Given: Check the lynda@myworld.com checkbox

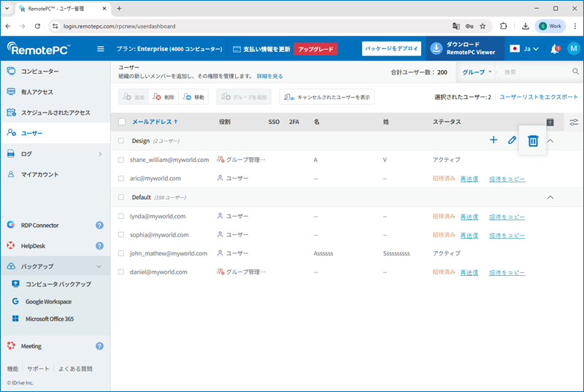Looking at the screenshot, I should (121, 216).
